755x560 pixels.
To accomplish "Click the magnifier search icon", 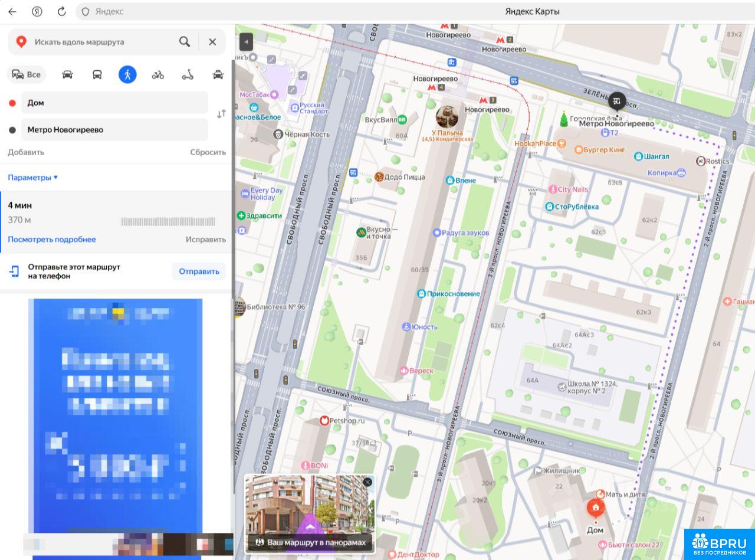I will coord(185,41).
